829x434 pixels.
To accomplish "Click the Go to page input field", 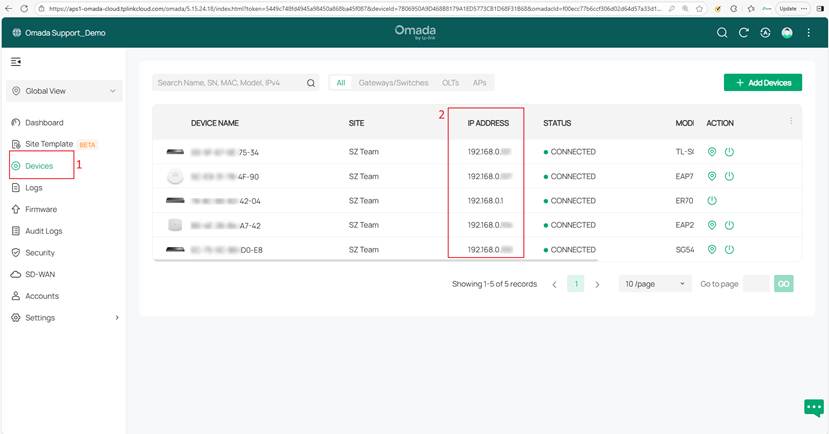I will (x=756, y=284).
